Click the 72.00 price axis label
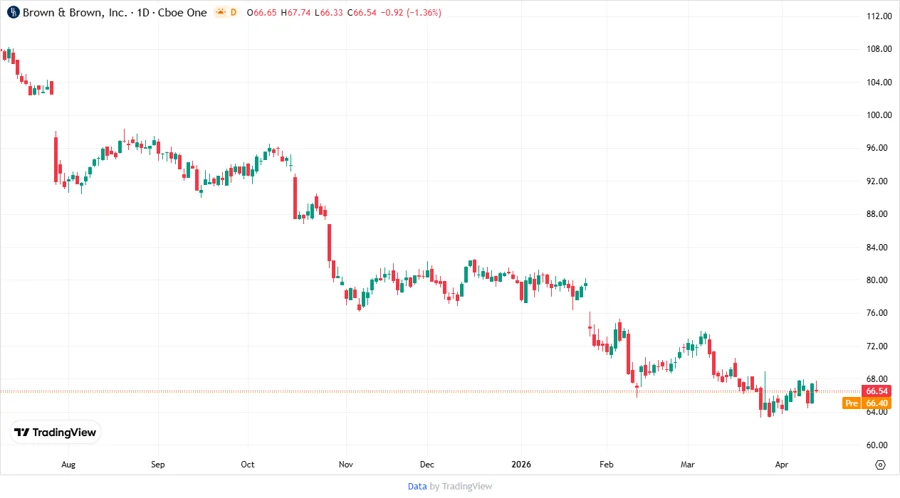 click(879, 346)
